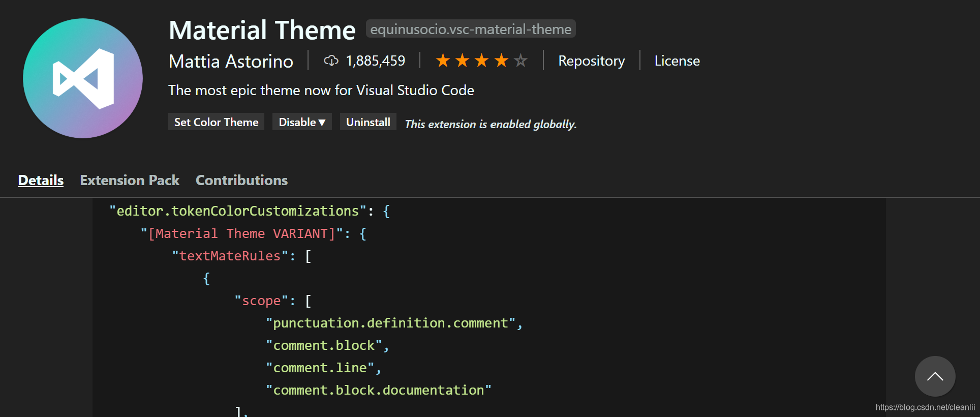Click the cloud download count icon

(331, 61)
